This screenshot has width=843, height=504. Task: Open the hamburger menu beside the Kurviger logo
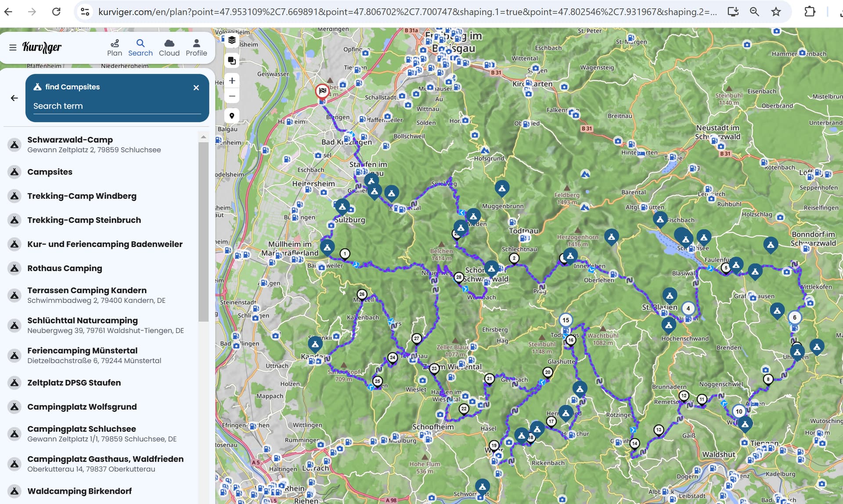coord(13,47)
